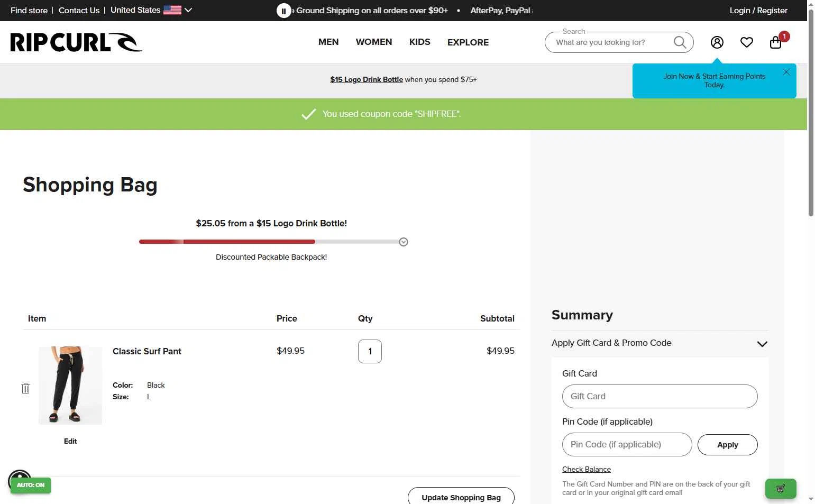815x504 pixels.
Task: Click the Discounted Packable Backpack text
Action: (271, 257)
